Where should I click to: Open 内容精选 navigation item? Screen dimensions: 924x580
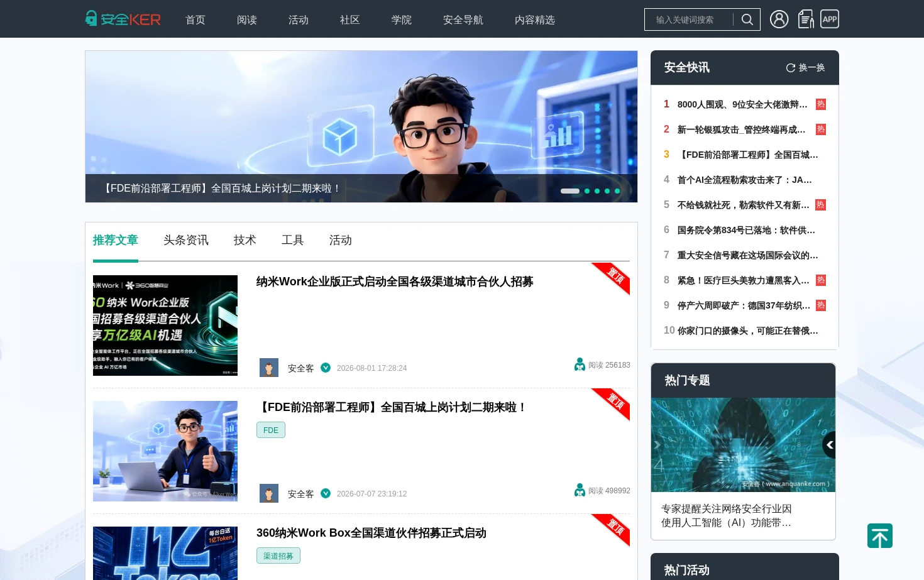(x=535, y=20)
